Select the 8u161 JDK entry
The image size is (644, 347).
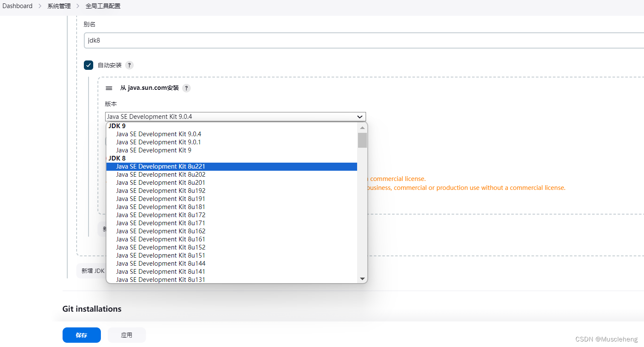point(232,239)
